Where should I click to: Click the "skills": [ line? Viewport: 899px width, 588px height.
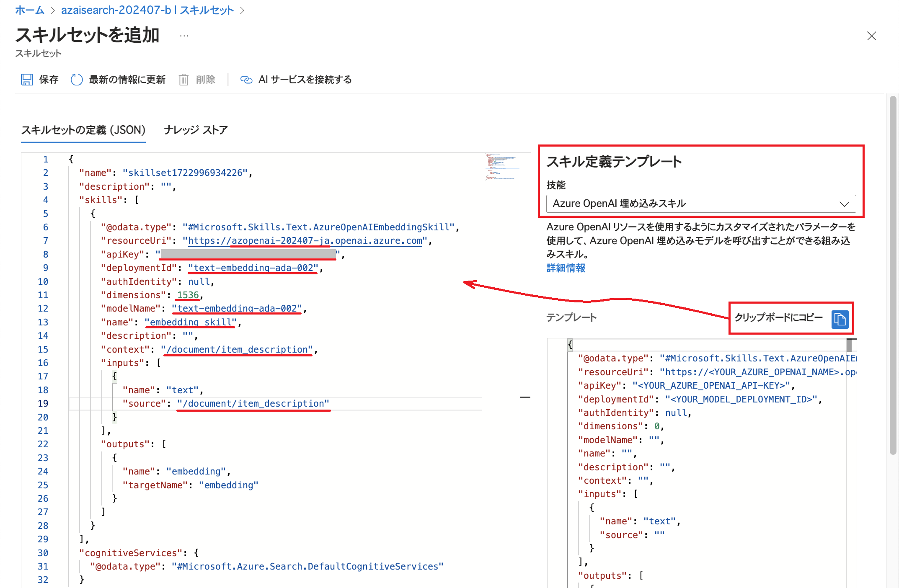(x=109, y=200)
